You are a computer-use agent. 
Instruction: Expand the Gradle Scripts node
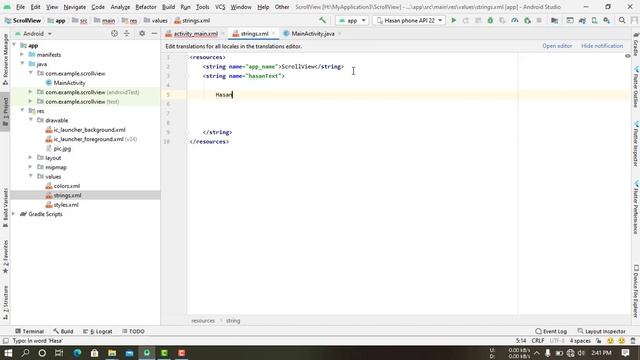13,214
